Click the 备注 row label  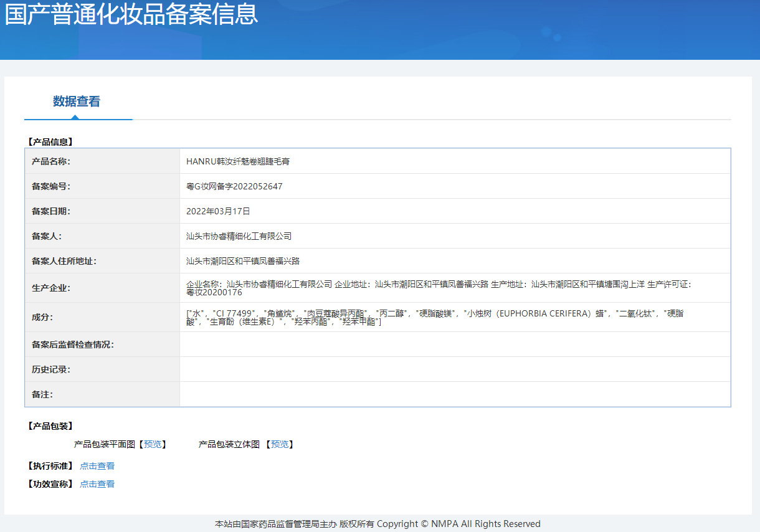click(x=42, y=394)
